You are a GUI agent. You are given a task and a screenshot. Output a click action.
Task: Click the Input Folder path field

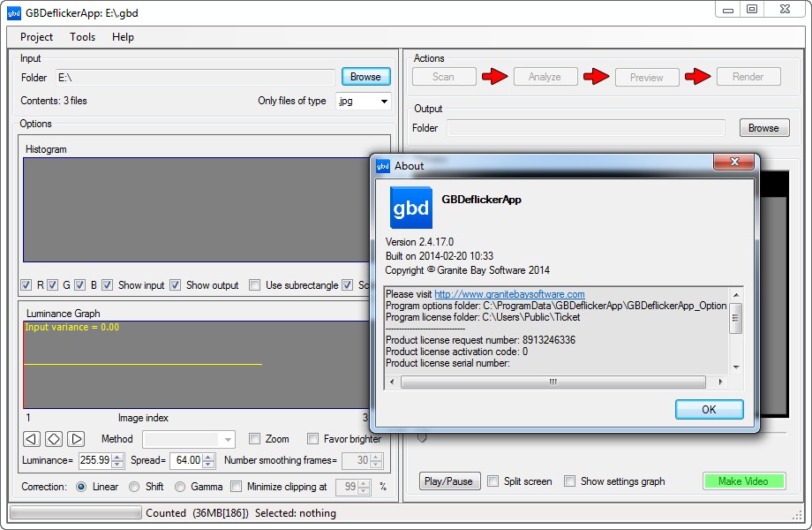pyautogui.click(x=195, y=78)
